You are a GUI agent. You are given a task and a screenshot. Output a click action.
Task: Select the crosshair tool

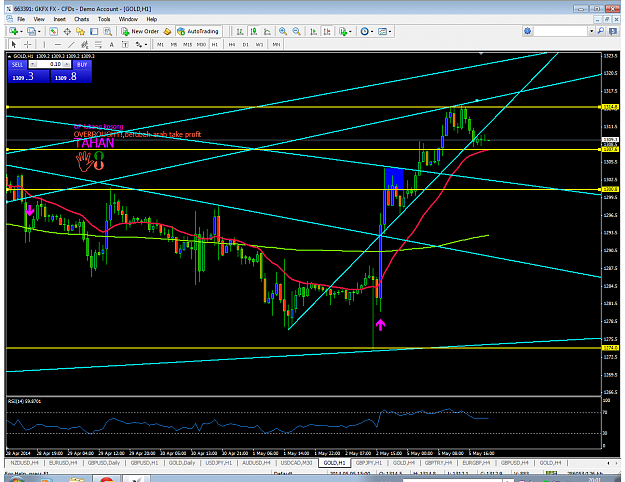[27, 44]
